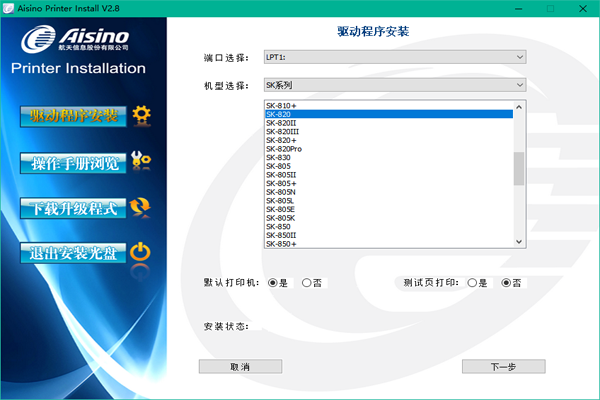Screen dimensions: 600x400
Task: Select SK-805II in model list
Action: pos(389,175)
